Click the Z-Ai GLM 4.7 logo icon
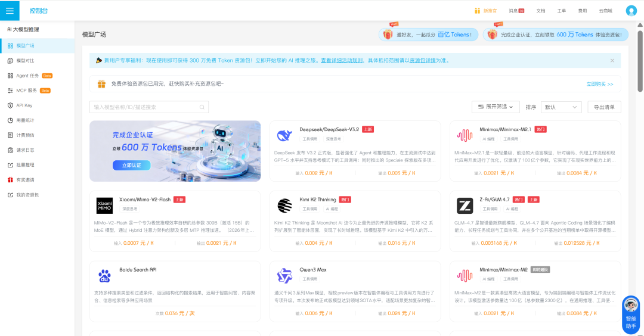This screenshot has width=644, height=336. (465, 206)
